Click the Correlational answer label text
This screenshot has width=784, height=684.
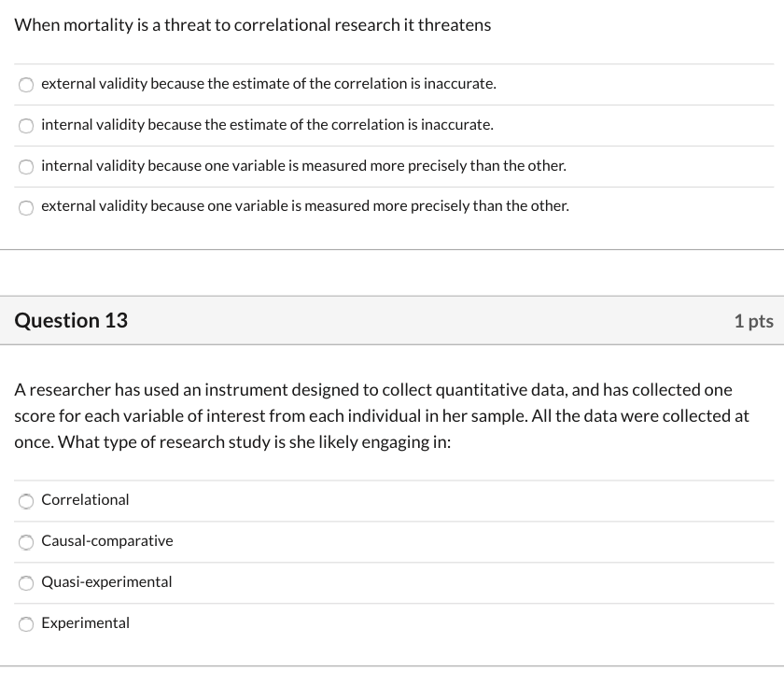85,499
